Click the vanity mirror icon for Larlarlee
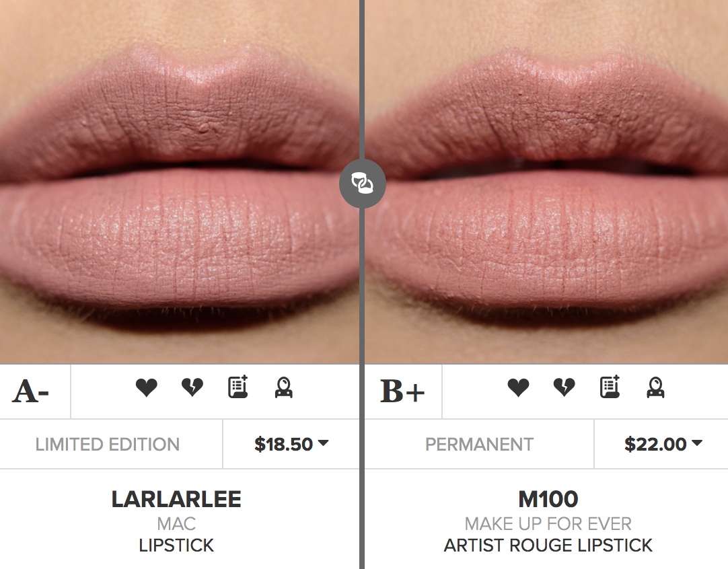The height and width of the screenshot is (569, 728). point(284,387)
